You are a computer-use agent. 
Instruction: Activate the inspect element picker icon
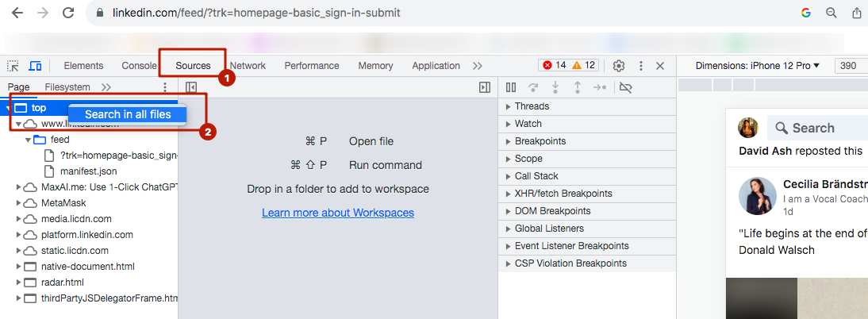12,66
